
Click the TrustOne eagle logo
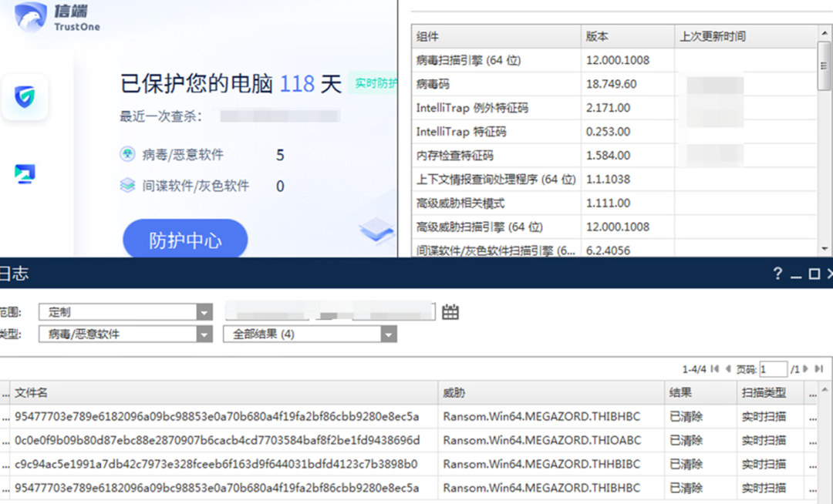29,18
